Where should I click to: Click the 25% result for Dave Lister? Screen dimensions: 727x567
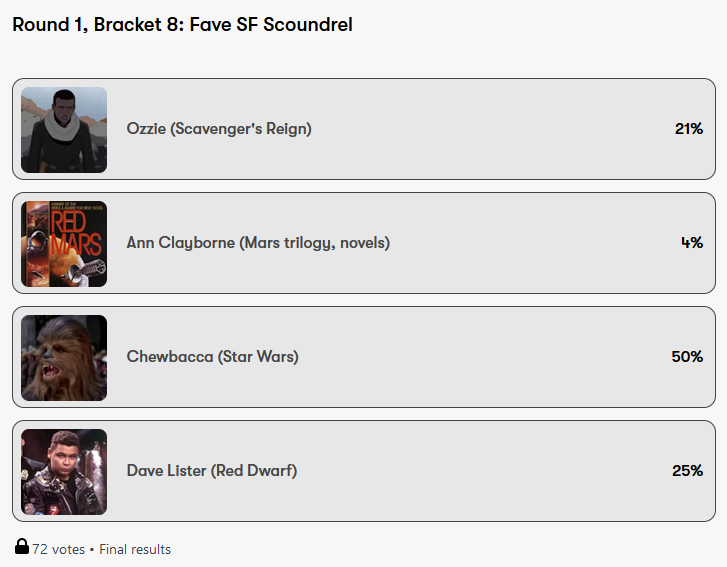687,471
